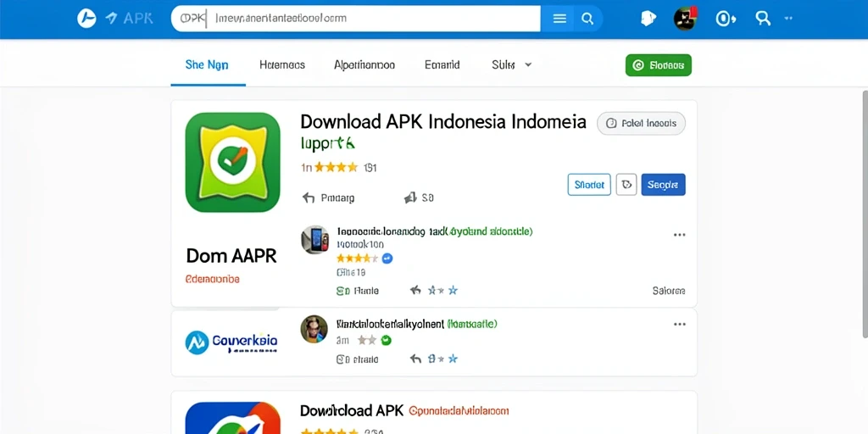868x434 pixels.
Task: Open the user avatar with red badge
Action: pyautogui.click(x=685, y=19)
